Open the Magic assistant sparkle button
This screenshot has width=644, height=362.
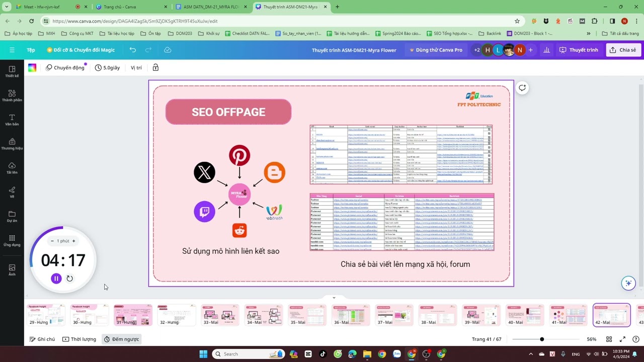(628, 283)
